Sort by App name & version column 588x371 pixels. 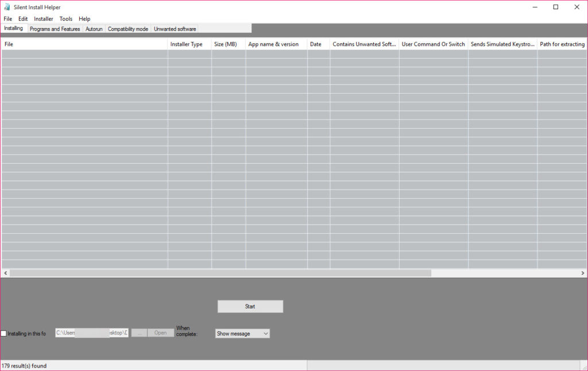(276, 44)
